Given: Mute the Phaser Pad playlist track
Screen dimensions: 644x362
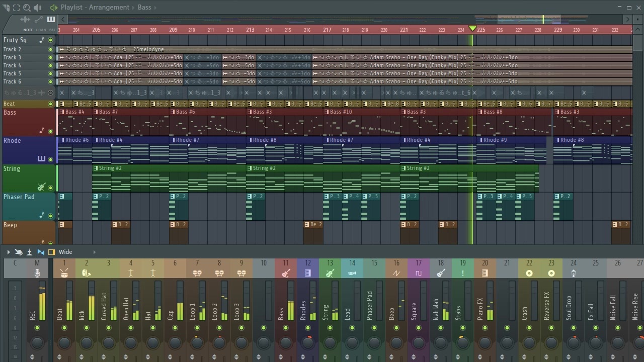Looking at the screenshot, I should click(x=50, y=216).
